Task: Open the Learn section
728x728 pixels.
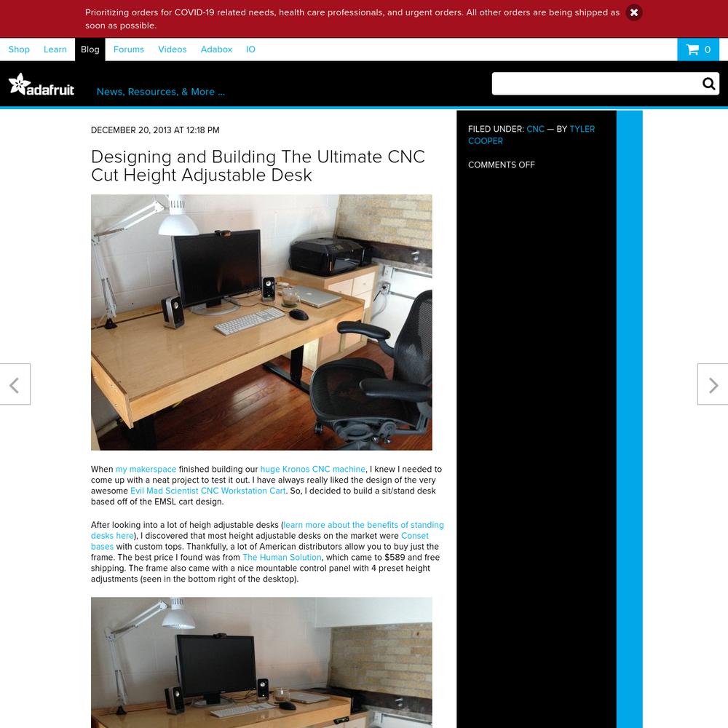Action: tap(55, 50)
